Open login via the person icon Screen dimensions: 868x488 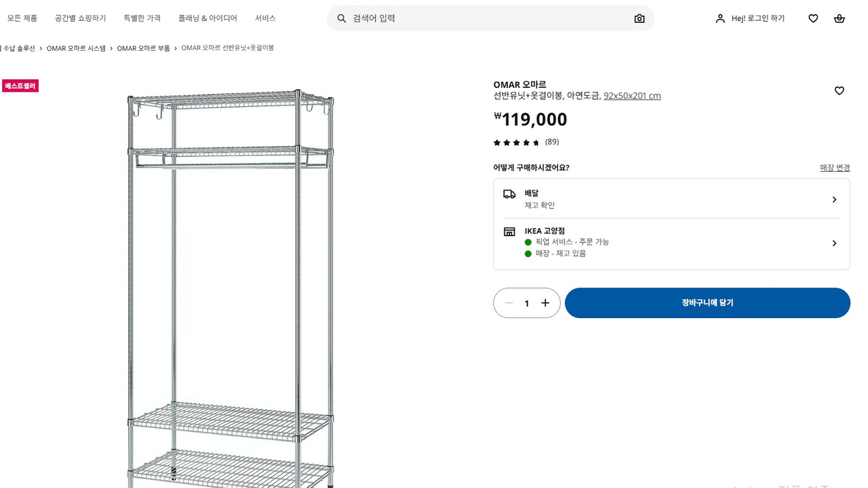[720, 18]
